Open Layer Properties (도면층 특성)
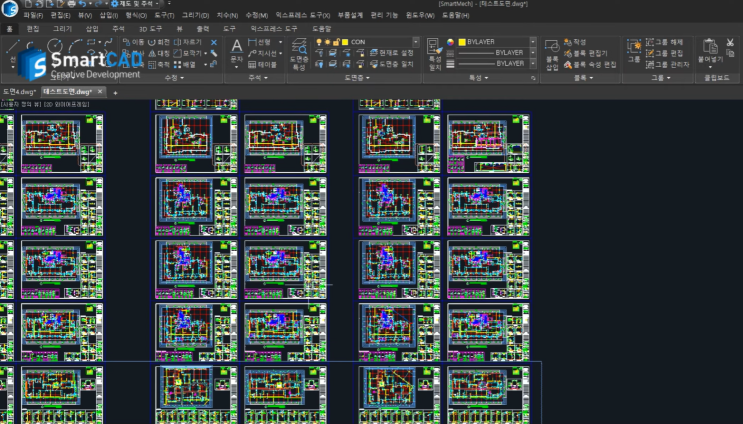The height and width of the screenshot is (424, 743). click(x=299, y=54)
